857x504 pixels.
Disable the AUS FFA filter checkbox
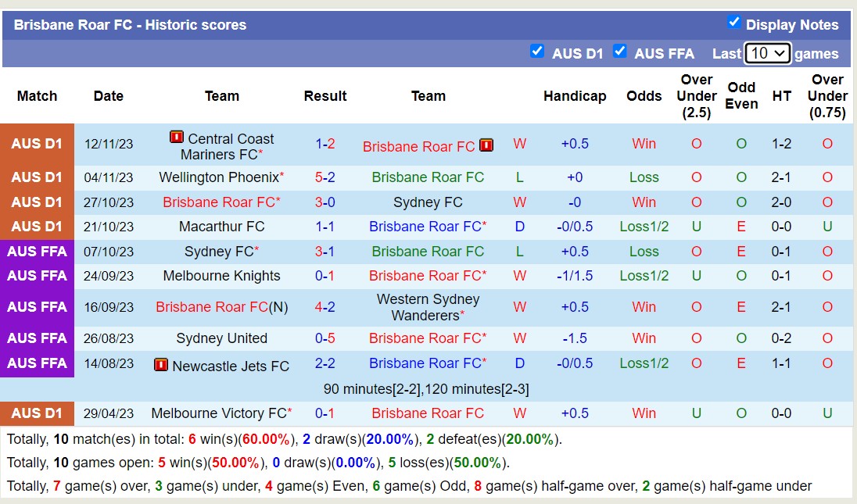[x=620, y=52]
